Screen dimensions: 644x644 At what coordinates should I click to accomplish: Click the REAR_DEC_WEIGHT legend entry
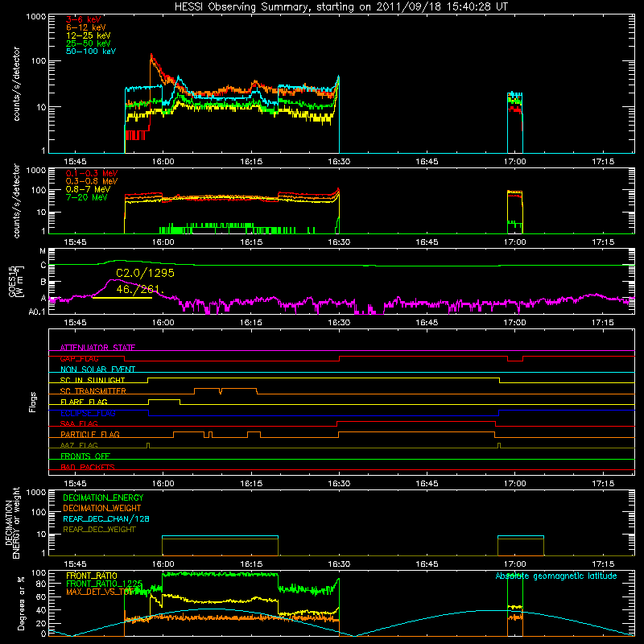(99, 530)
